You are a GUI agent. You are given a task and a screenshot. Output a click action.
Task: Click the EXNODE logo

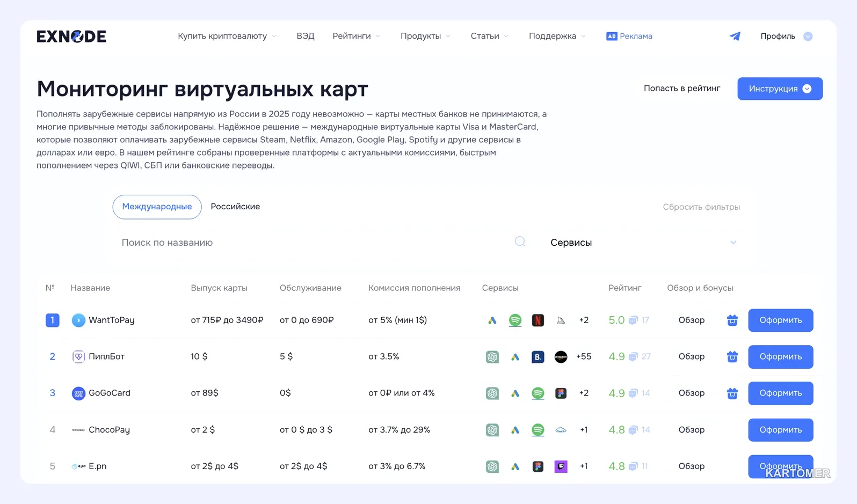(71, 36)
